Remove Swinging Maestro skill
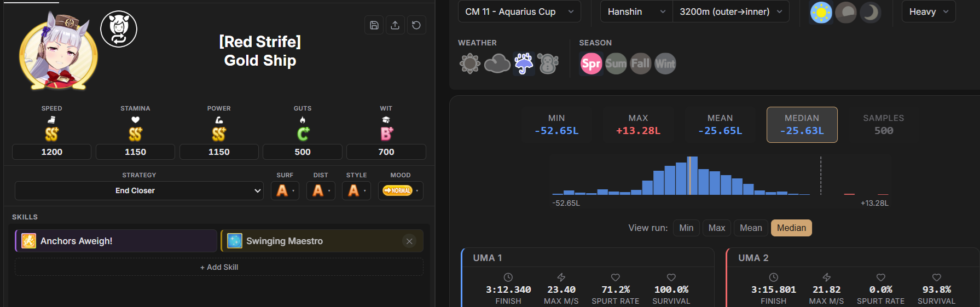Viewport: 980px width, 307px height. [409, 241]
